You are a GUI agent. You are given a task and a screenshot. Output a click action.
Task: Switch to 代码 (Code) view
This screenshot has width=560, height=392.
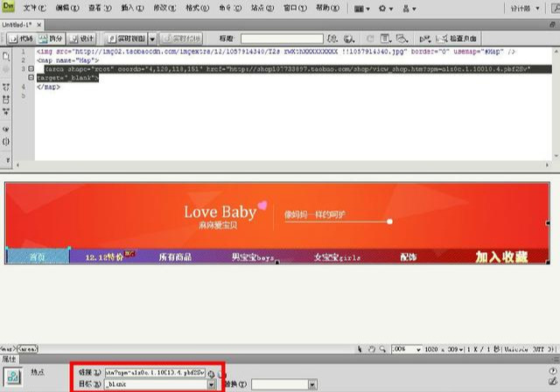(x=21, y=38)
